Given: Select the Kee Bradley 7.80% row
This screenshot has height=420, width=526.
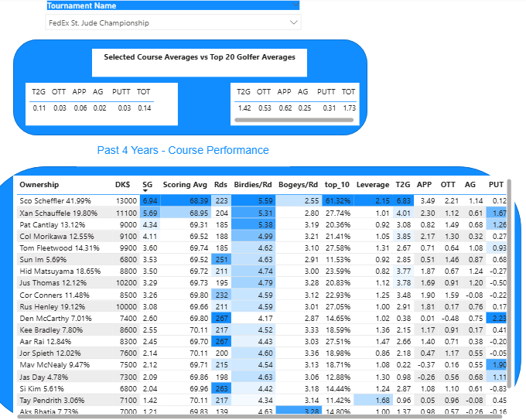Looking at the screenshot, I should [261, 330].
